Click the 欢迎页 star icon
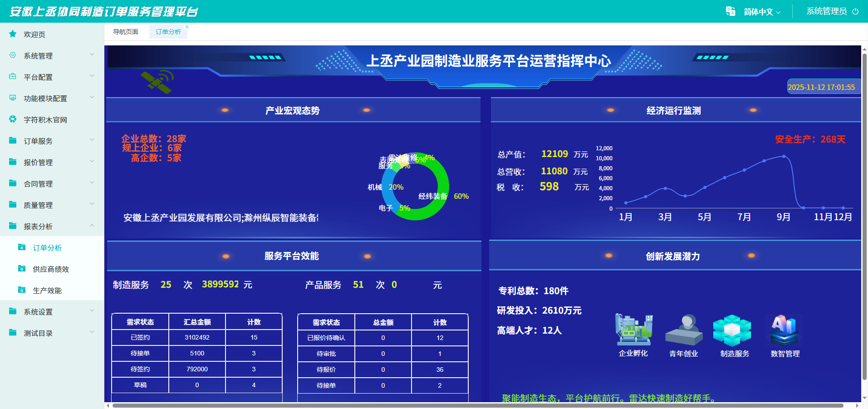Viewport: 868px width, 409px height. [x=13, y=34]
